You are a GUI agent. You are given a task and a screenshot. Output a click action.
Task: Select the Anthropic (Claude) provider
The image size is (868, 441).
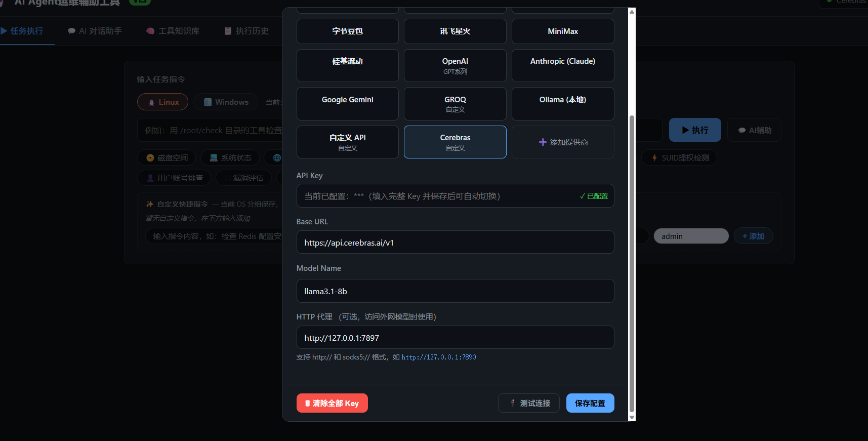pos(563,65)
